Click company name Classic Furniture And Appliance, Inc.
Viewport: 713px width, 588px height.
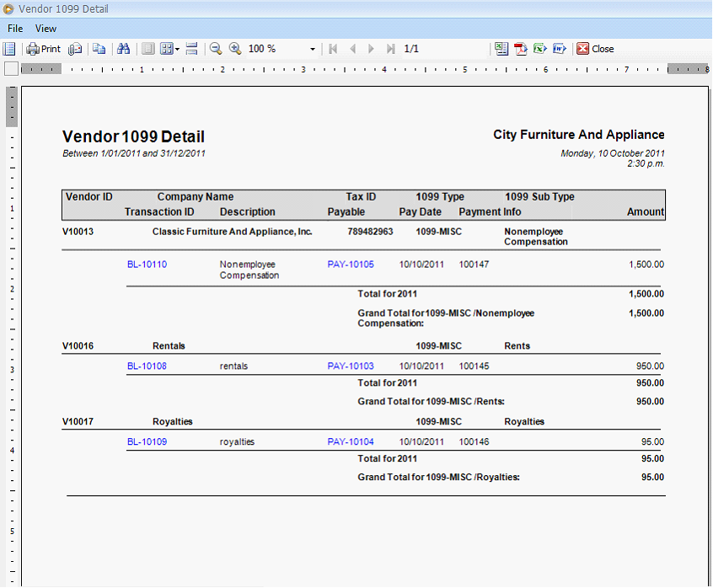[x=233, y=232]
